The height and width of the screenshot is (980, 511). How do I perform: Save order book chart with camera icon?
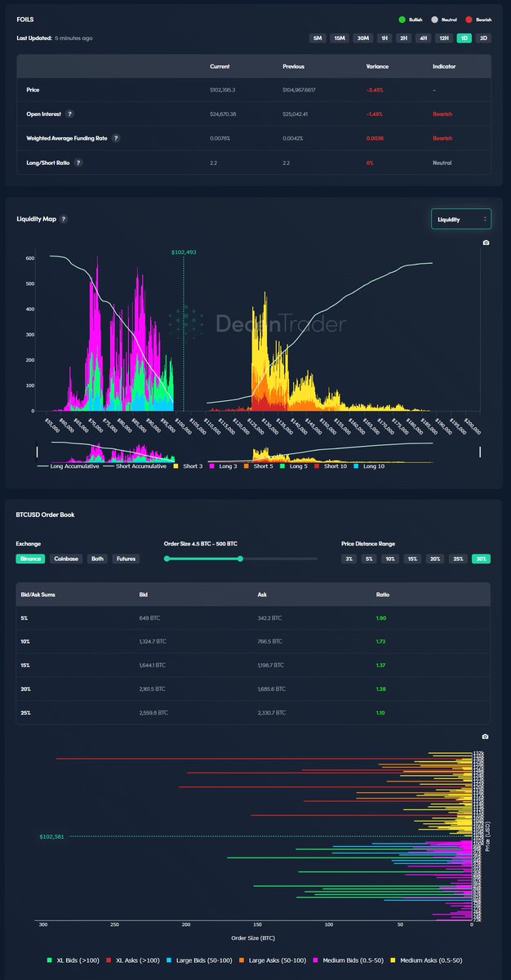click(x=486, y=737)
